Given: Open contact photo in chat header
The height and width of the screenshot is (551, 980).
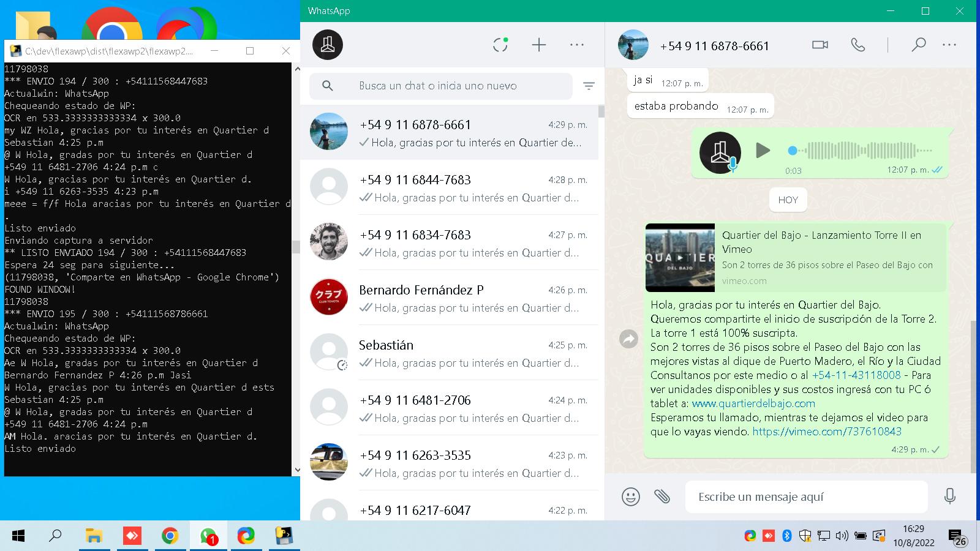Looking at the screenshot, I should (x=633, y=45).
